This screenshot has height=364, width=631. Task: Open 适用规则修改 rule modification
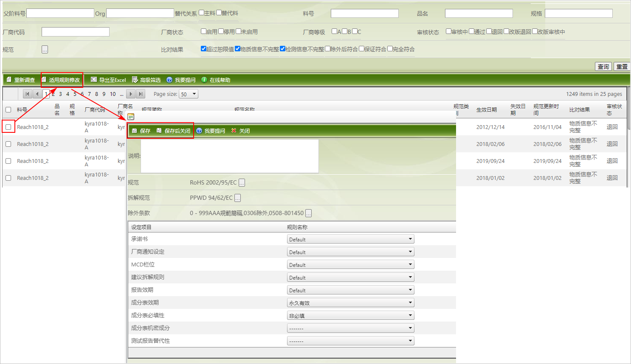point(62,80)
